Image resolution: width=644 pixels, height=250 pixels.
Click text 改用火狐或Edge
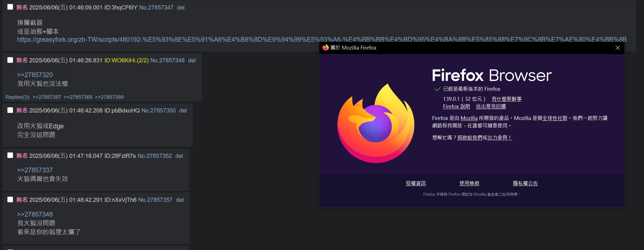coord(40,126)
